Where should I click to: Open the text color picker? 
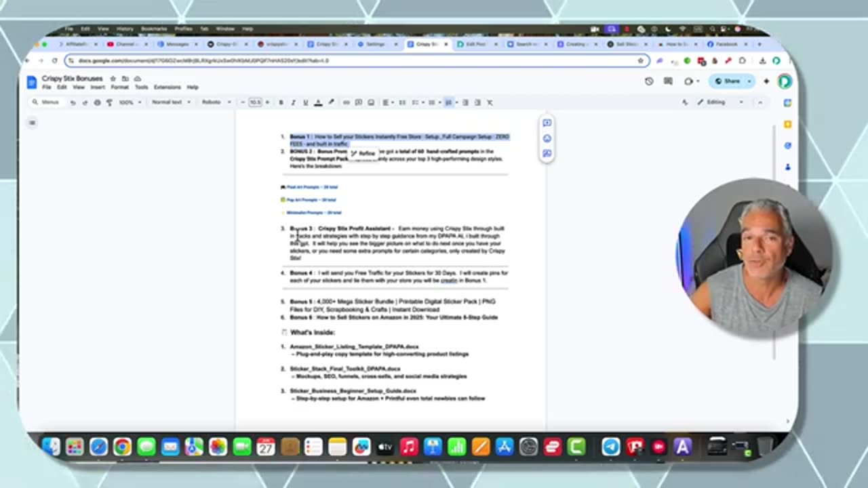318,102
